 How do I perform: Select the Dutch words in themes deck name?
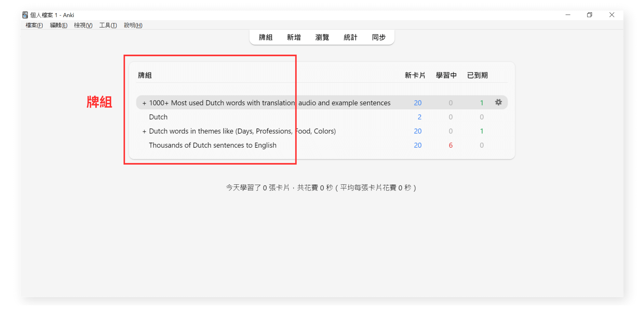(242, 131)
